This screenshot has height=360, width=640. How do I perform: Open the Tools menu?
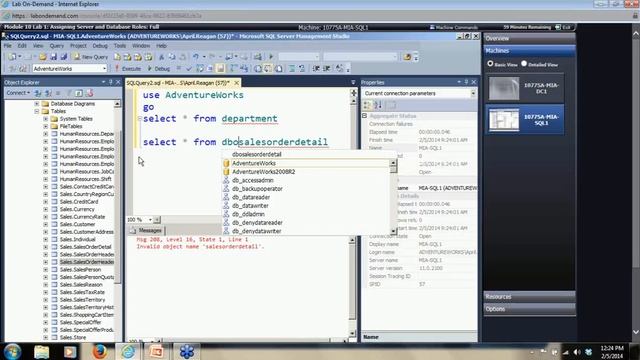click(120, 46)
